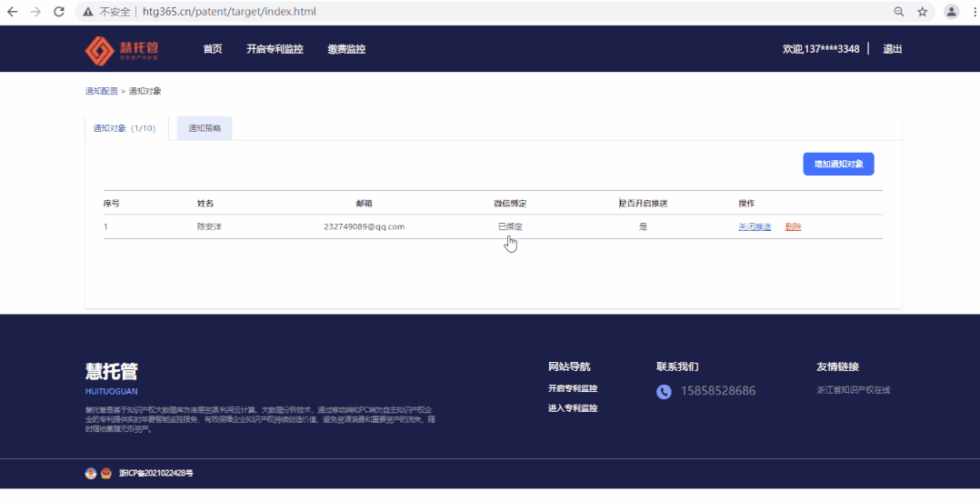Click the 是 push-enabled cell
This screenshot has width=980, height=502.
[x=643, y=226]
